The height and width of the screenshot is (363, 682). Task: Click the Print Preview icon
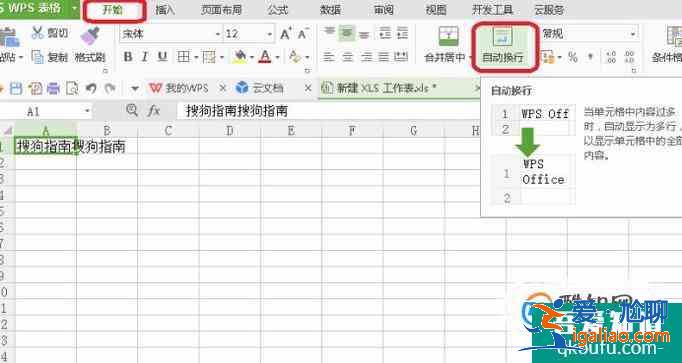click(72, 89)
